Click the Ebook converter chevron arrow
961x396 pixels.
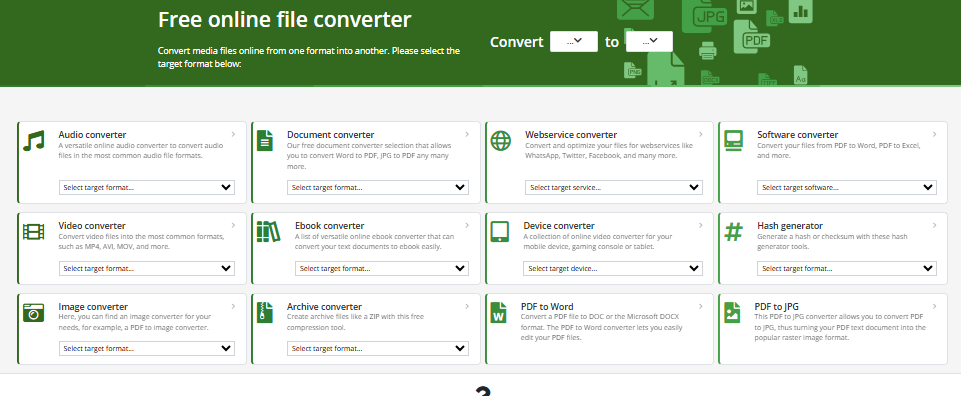(x=467, y=226)
